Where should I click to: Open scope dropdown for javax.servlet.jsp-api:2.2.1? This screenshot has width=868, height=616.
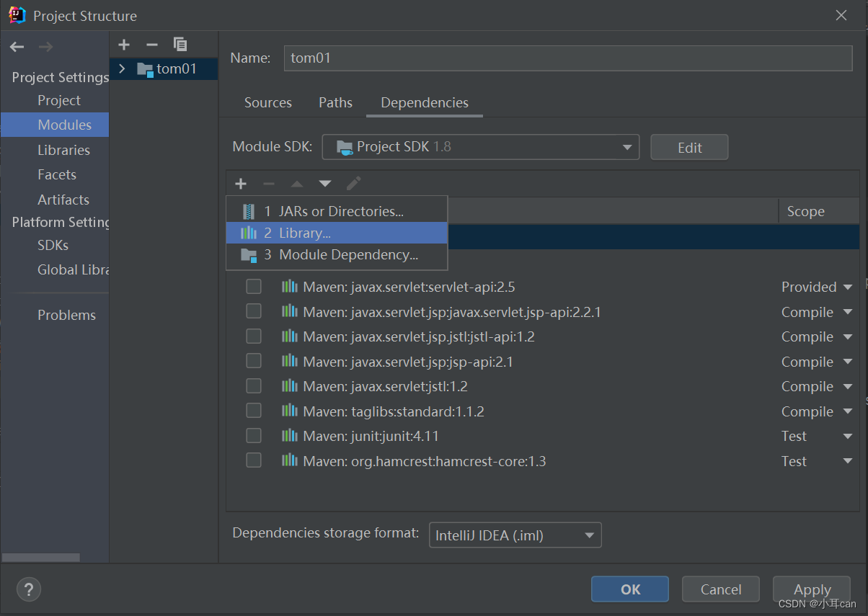tap(848, 312)
